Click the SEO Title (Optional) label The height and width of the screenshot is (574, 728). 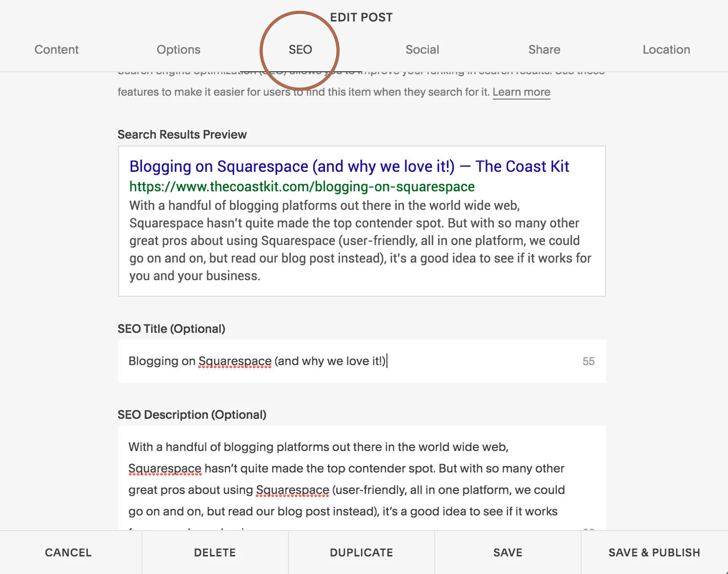pos(171,328)
